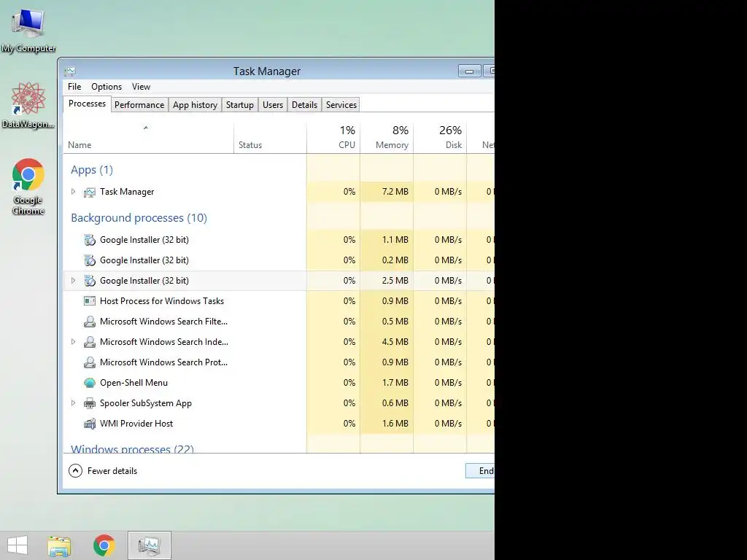
Task: Click the 7.2 MB memory value
Action: pos(395,192)
